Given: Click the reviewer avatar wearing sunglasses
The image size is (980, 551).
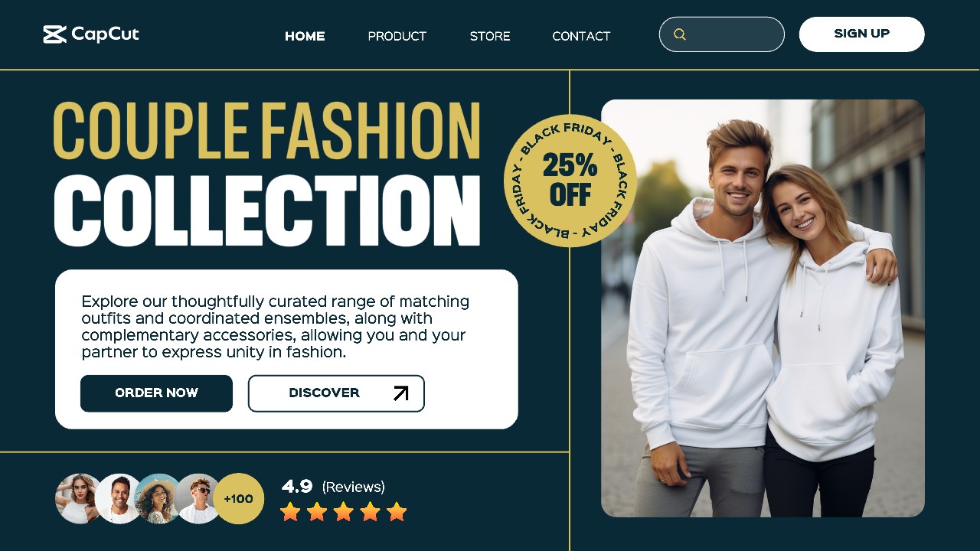Looking at the screenshot, I should [x=198, y=498].
